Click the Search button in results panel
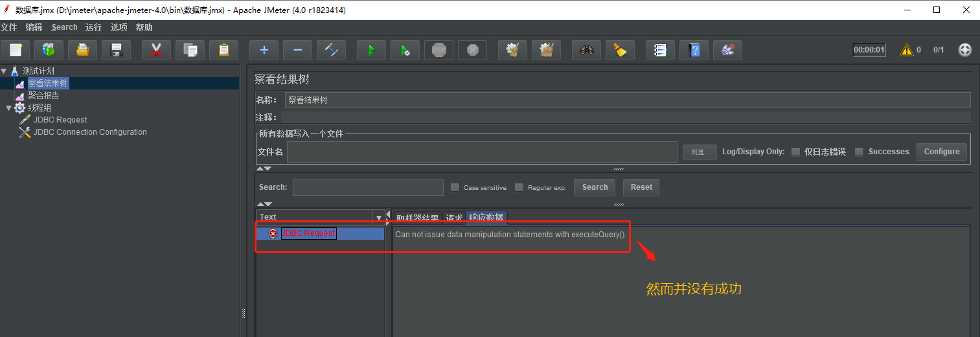Viewport: 980px width, 337px height. [x=595, y=187]
